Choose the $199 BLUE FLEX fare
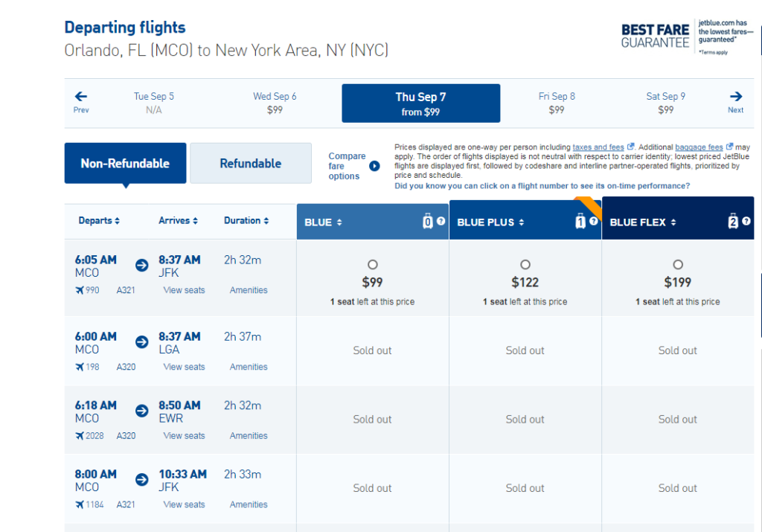762x532 pixels. click(x=677, y=264)
